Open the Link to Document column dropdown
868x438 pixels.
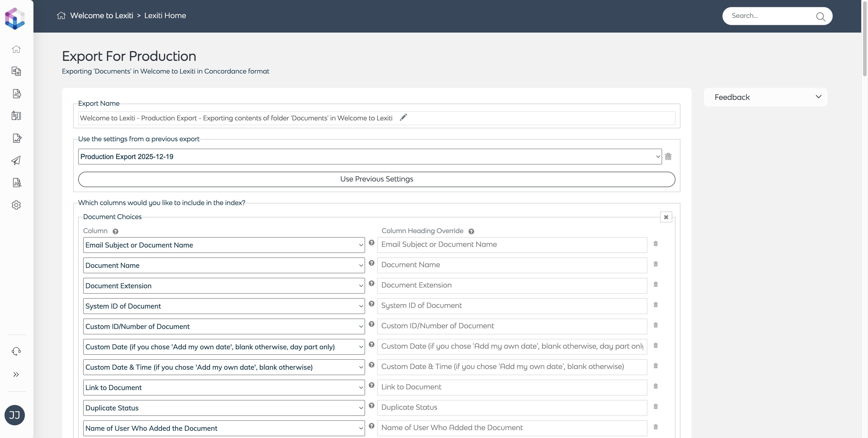coord(224,388)
